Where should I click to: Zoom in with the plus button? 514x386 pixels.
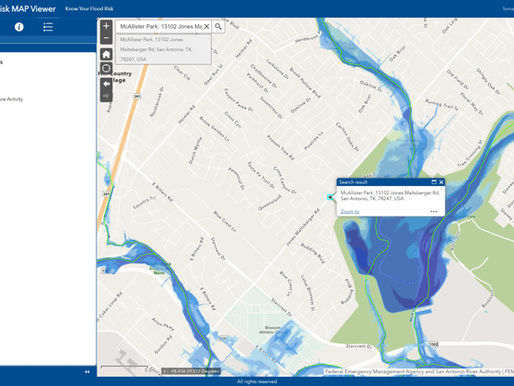(x=106, y=26)
